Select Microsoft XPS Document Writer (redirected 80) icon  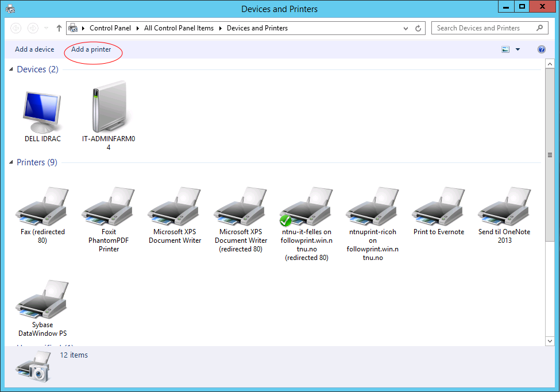click(x=241, y=207)
